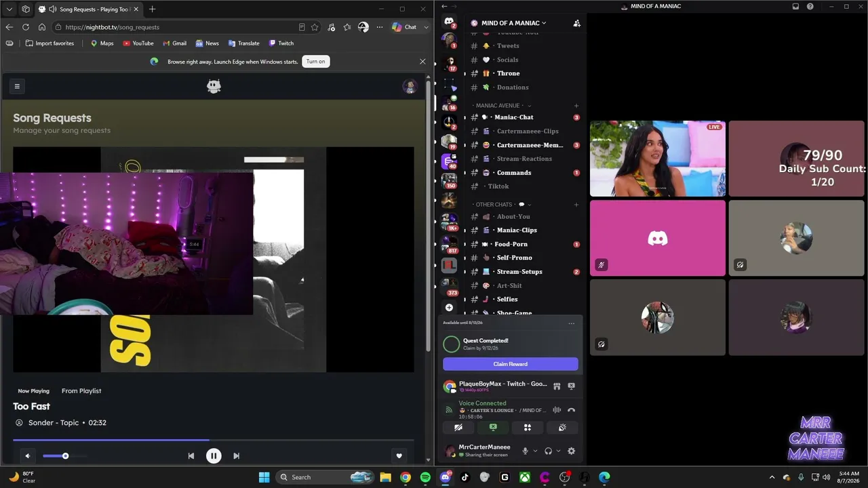Open the YouTube bookmark
This screenshot has width=868, height=488.
point(138,43)
